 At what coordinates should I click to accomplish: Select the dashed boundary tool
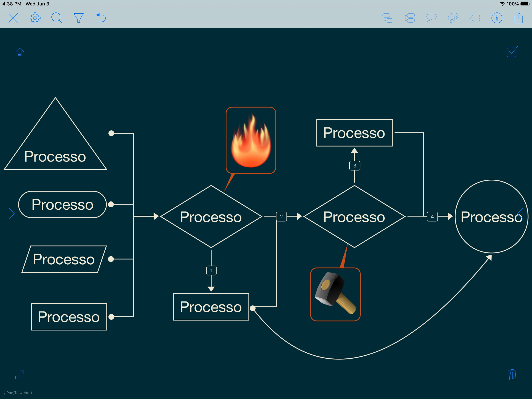[x=475, y=18]
